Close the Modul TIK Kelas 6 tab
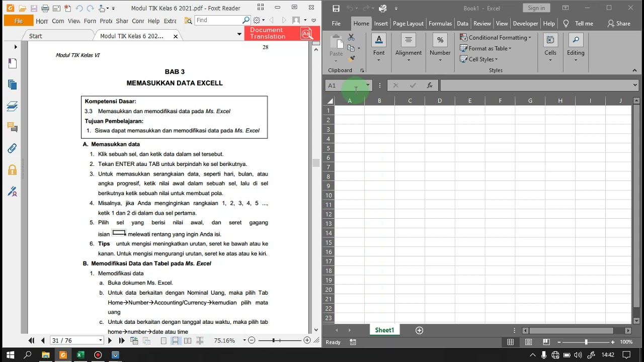This screenshot has width=644, height=362. (176, 36)
